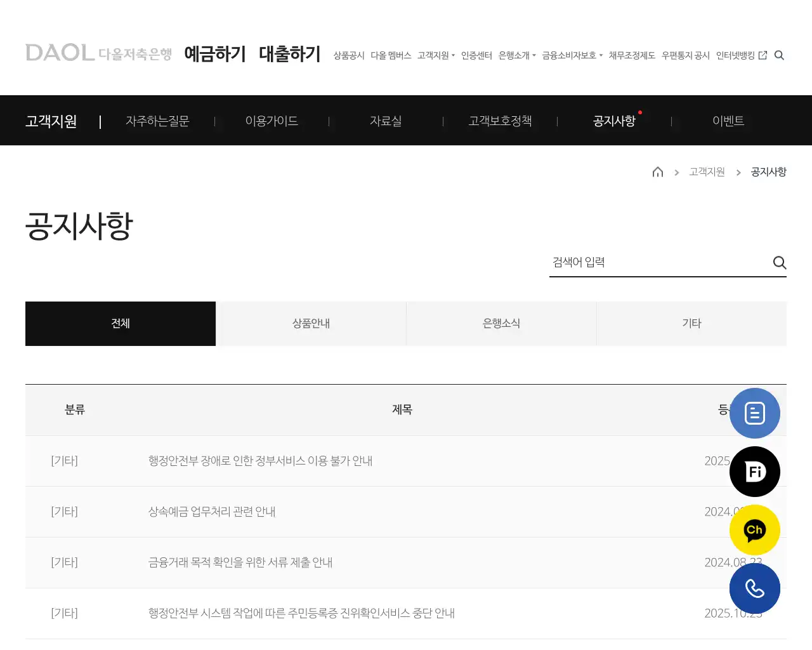The image size is (812, 650).
Task: Expand the 고객지원 dropdown in top menu
Action: (x=436, y=55)
